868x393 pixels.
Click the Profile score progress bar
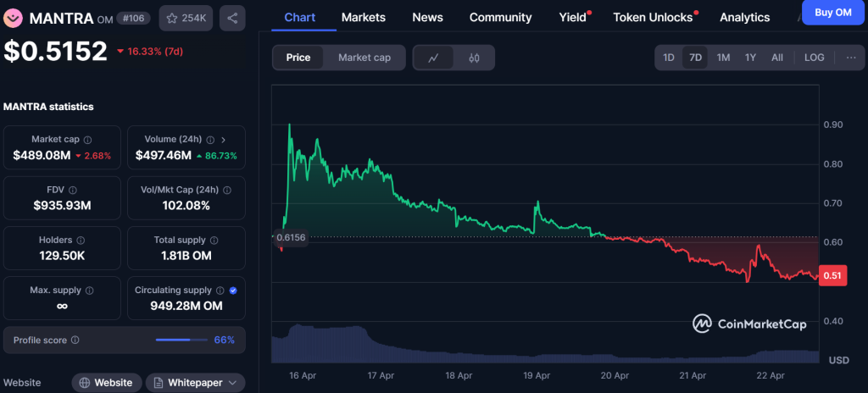[x=181, y=340]
